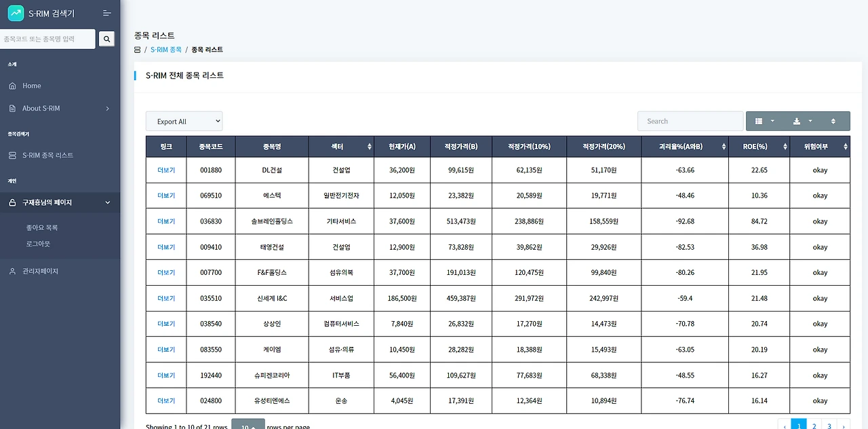868x429 pixels.
Task: Collapse sidebar with hamburger menu icon
Action: point(107,13)
